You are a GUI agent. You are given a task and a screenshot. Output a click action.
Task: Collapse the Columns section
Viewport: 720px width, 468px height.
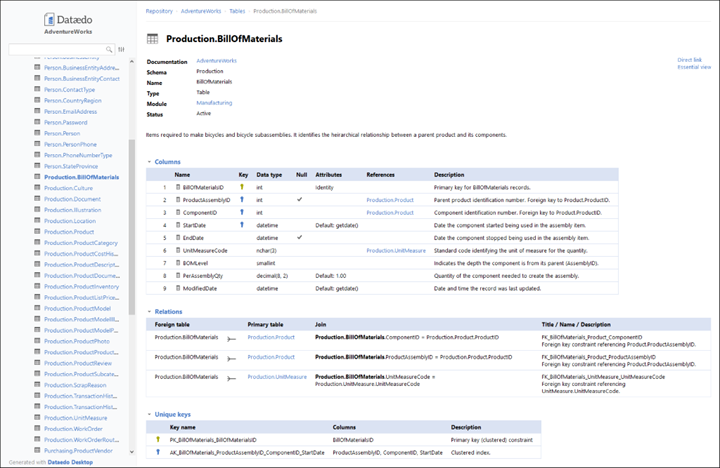click(149, 161)
